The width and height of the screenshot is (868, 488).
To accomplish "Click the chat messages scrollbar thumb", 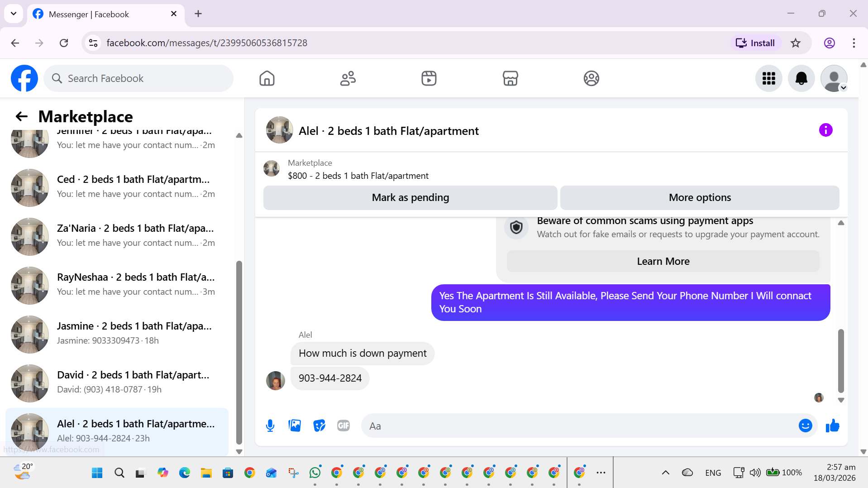I will click(841, 361).
